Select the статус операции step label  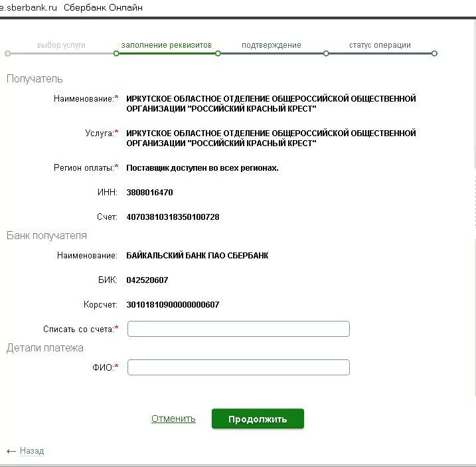coord(380,45)
